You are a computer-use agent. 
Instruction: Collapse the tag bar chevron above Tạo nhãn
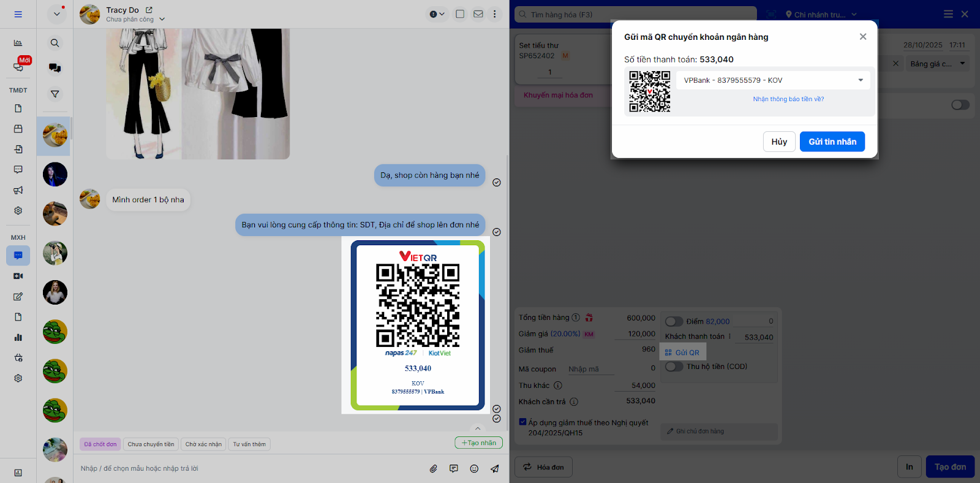pos(478,428)
